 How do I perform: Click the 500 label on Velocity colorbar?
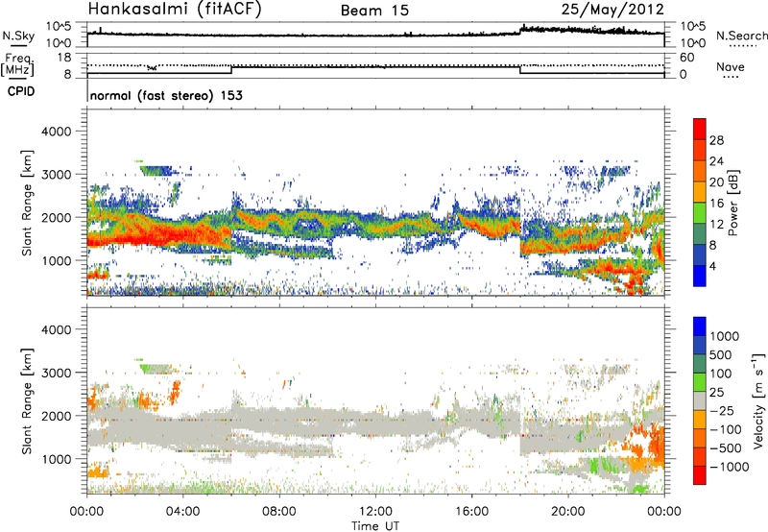coord(722,354)
